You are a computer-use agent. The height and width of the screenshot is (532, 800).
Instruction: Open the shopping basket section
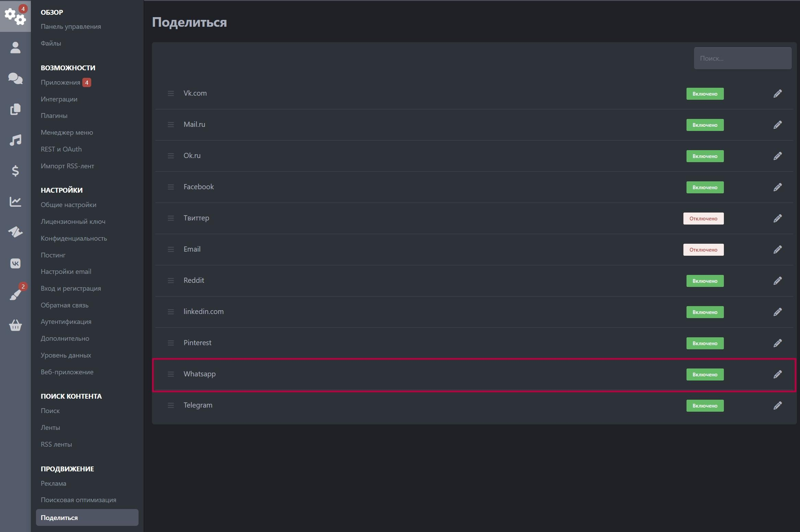coord(15,325)
